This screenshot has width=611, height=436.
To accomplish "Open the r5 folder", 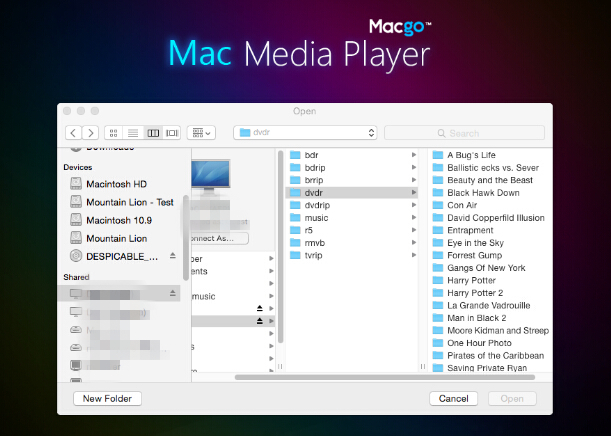I will pyautogui.click(x=351, y=230).
